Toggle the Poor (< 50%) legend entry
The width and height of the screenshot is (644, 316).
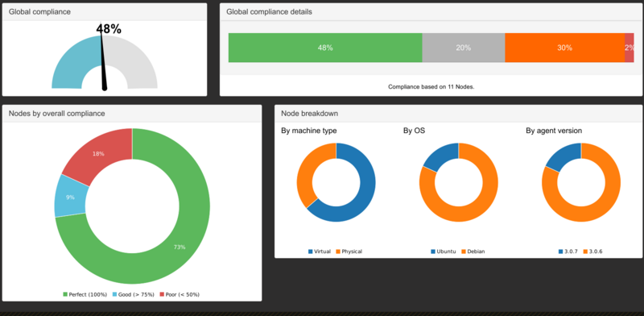coord(180,294)
